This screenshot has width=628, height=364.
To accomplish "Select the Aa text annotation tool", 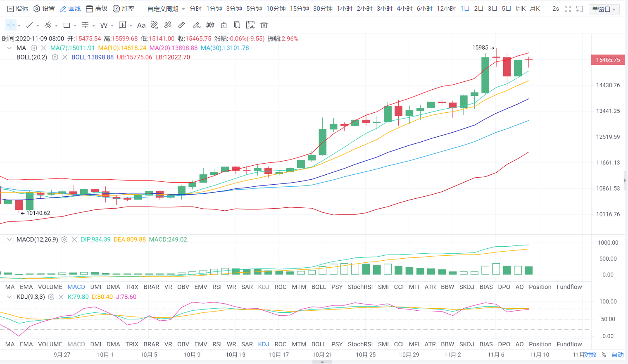I will [141, 25].
